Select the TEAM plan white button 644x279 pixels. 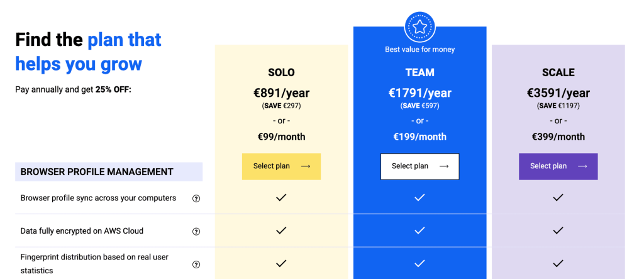(x=419, y=166)
